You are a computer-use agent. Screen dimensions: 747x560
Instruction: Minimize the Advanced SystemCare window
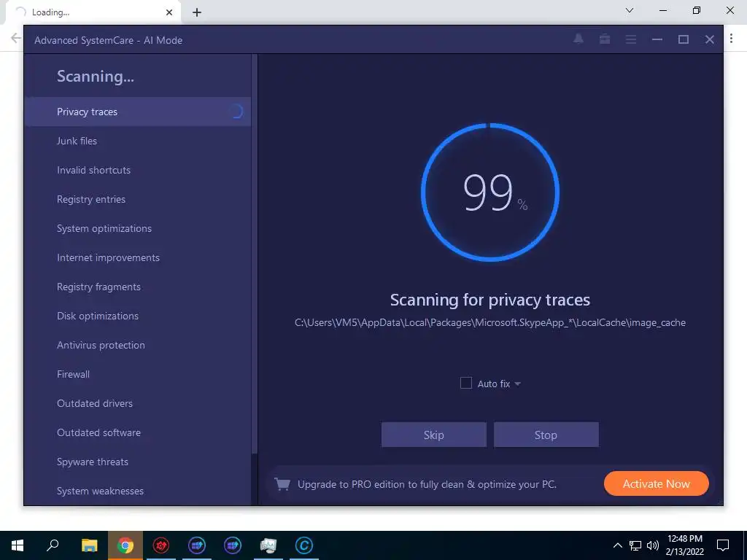tap(657, 39)
